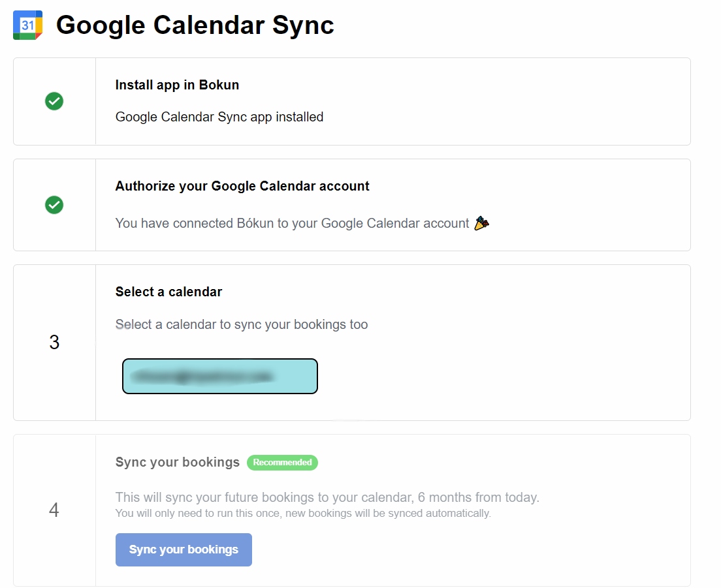The image size is (721, 588).
Task: Click the step number 4 indicator
Action: [54, 510]
